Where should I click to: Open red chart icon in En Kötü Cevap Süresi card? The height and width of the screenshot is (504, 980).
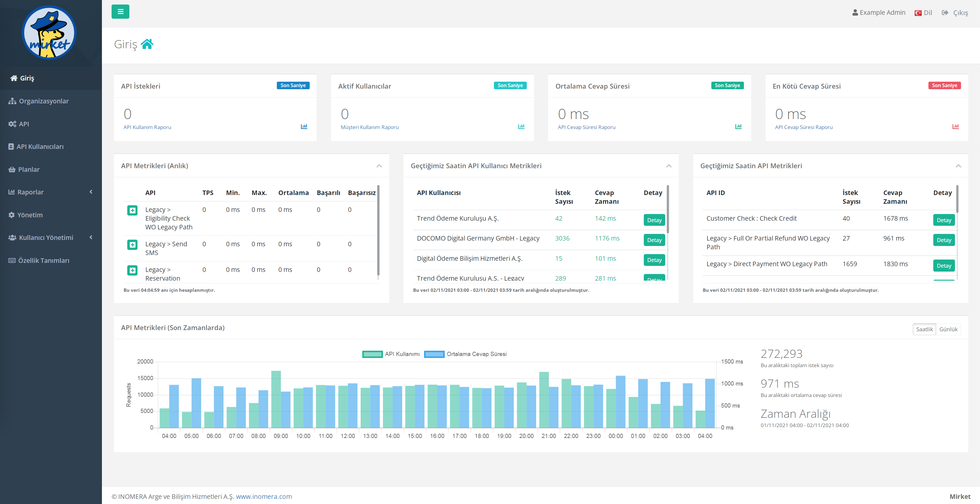click(955, 126)
